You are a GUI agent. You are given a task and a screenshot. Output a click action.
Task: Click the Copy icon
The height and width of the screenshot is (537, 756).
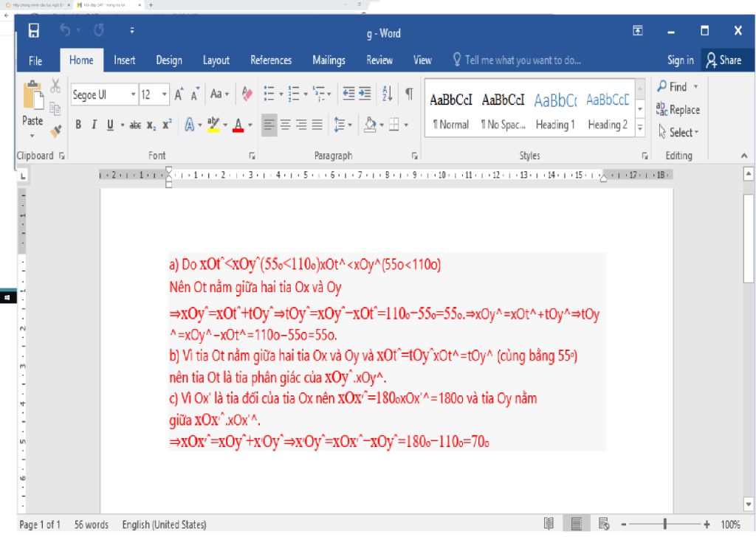pos(55,108)
